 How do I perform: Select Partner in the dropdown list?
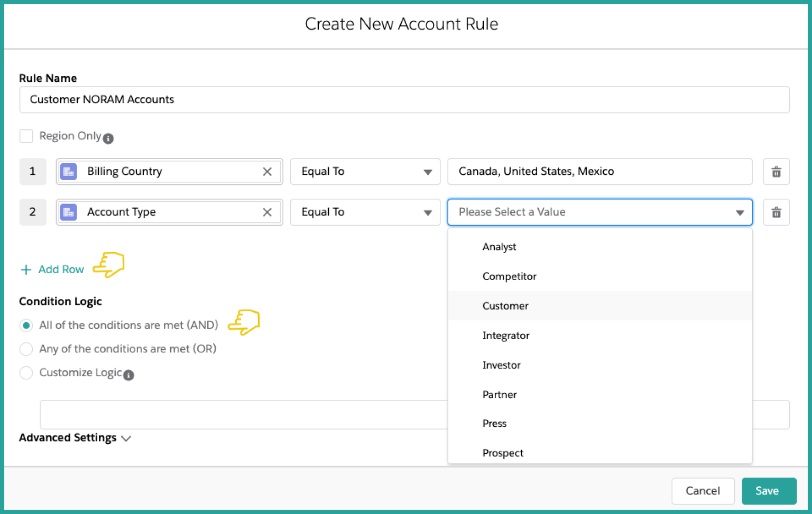tap(600, 395)
